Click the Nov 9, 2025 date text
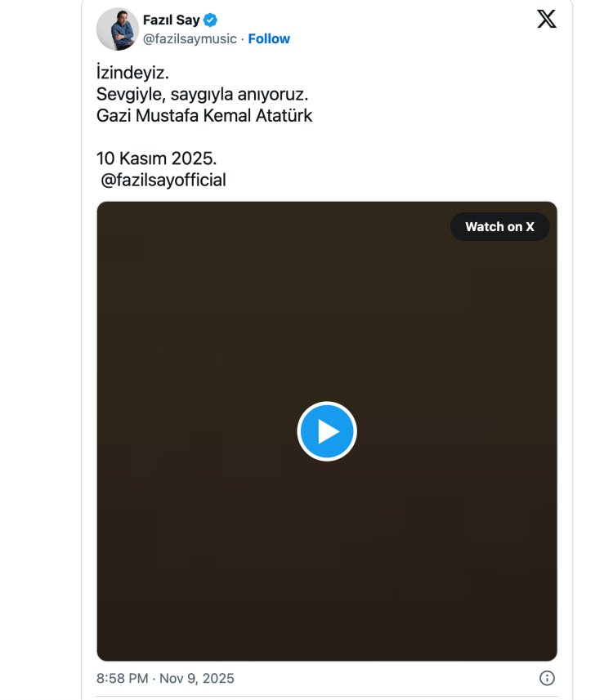 (x=195, y=678)
